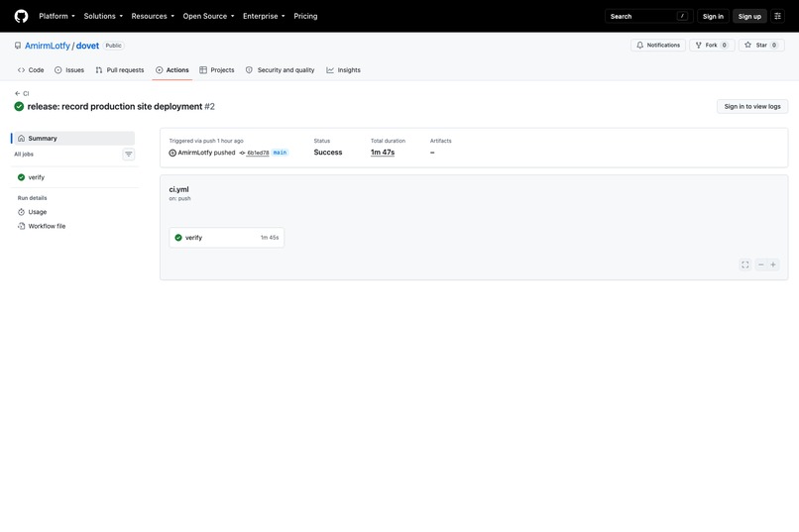799x532 pixels.
Task: Open the AmirmLotfy profile link
Action: [48, 46]
